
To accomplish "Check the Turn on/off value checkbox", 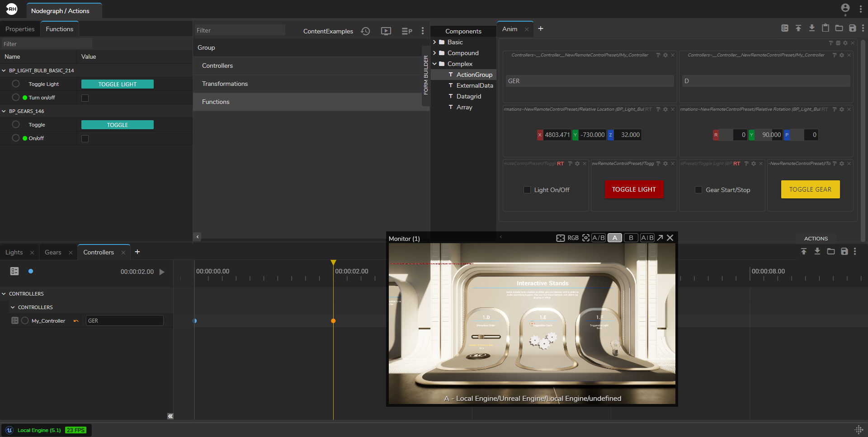I will click(85, 98).
